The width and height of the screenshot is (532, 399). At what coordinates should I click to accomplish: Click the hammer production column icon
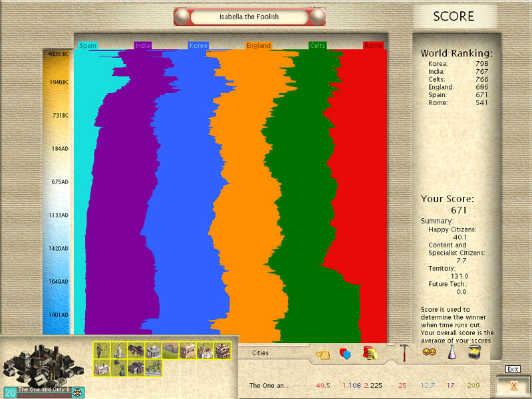pos(404,352)
